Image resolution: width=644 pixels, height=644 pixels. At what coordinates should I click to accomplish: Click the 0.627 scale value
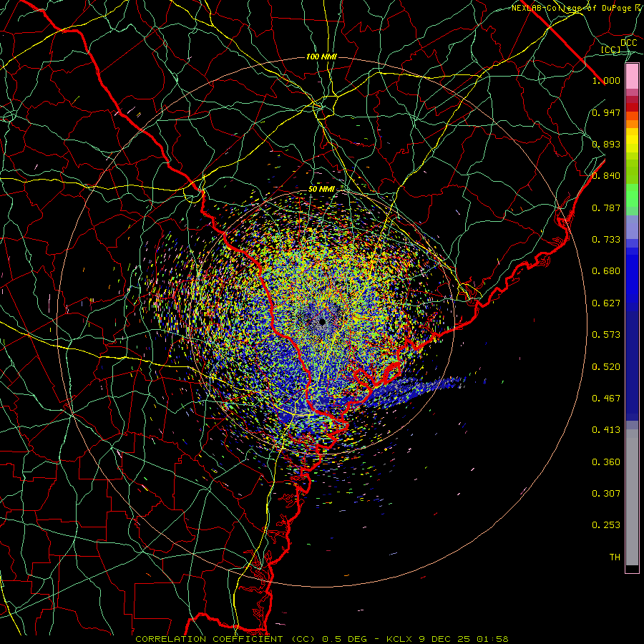click(x=606, y=303)
